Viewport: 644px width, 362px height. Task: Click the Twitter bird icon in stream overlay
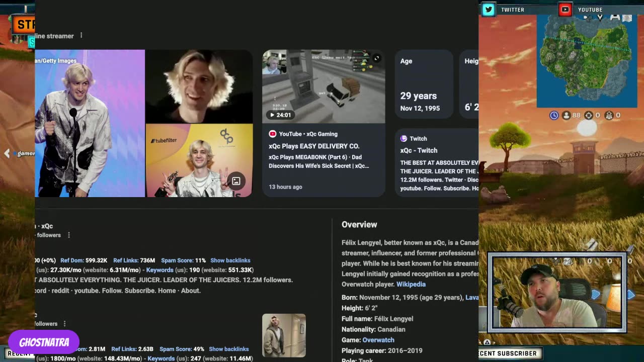click(x=488, y=10)
